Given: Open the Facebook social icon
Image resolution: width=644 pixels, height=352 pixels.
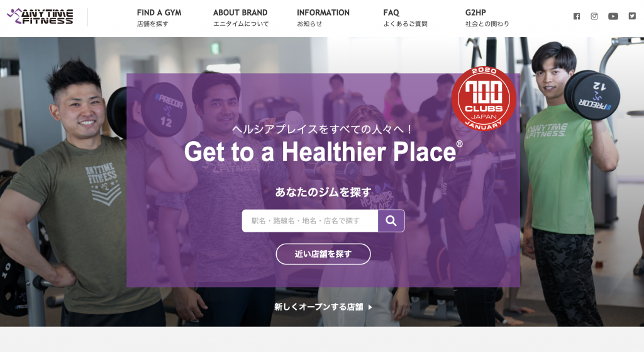Looking at the screenshot, I should [577, 16].
